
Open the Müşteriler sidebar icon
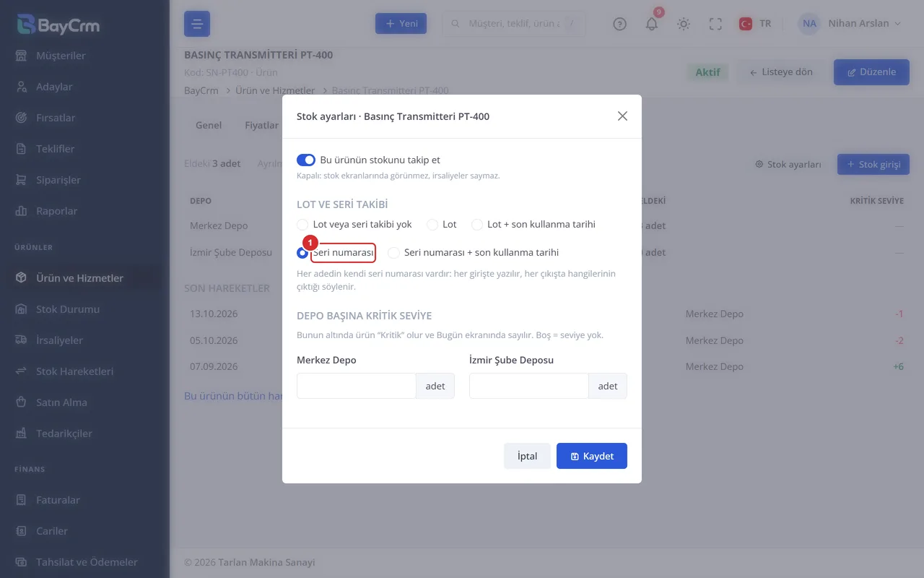pos(22,56)
